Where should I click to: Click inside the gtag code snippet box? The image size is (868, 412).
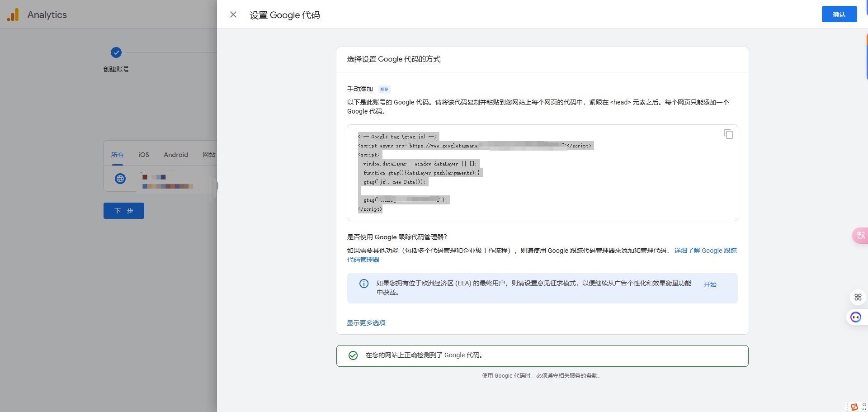(x=542, y=173)
